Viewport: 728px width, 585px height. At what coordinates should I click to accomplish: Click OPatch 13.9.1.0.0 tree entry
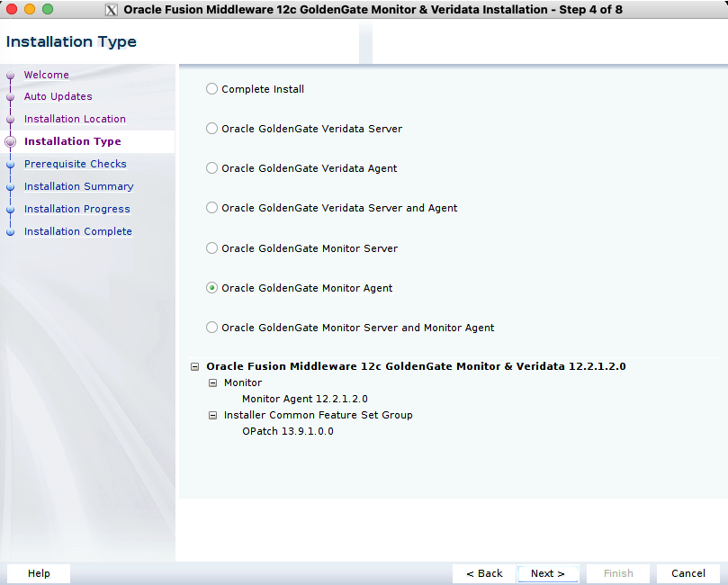[x=288, y=431]
